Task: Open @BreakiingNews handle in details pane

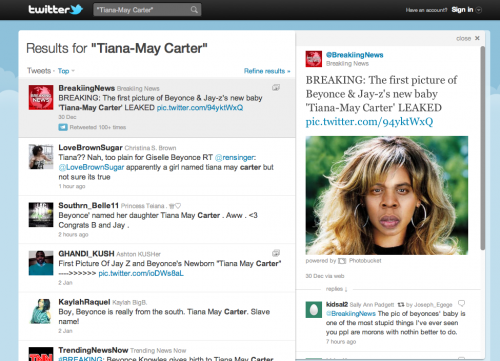Action: pyautogui.click(x=355, y=55)
